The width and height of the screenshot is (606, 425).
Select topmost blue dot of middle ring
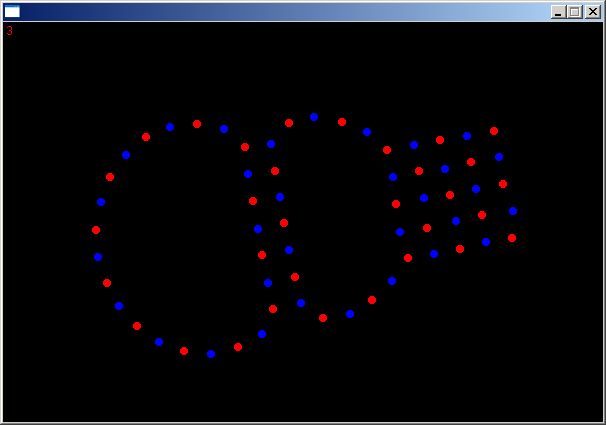(314, 117)
